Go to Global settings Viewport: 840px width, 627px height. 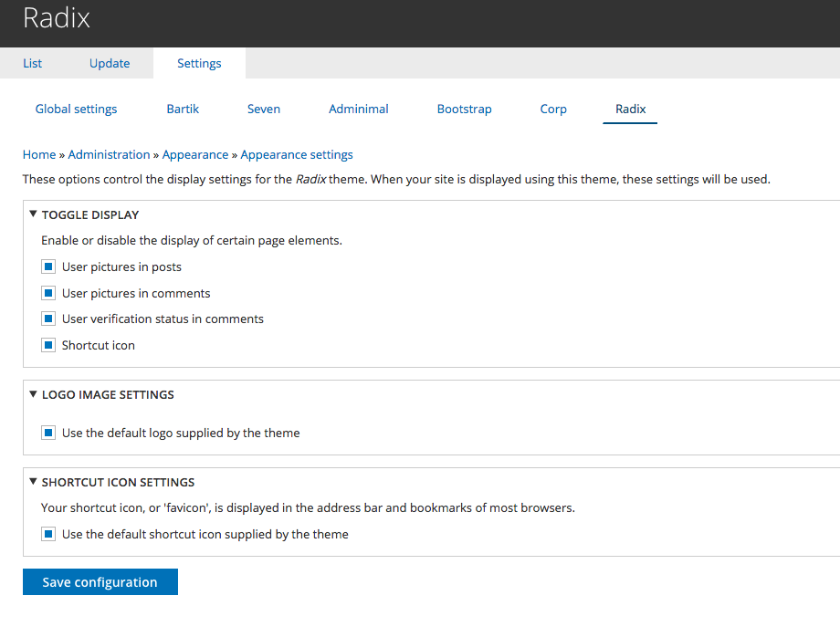point(76,109)
